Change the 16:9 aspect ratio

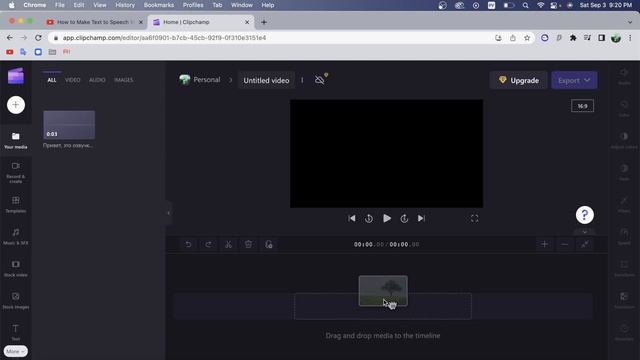point(582,106)
